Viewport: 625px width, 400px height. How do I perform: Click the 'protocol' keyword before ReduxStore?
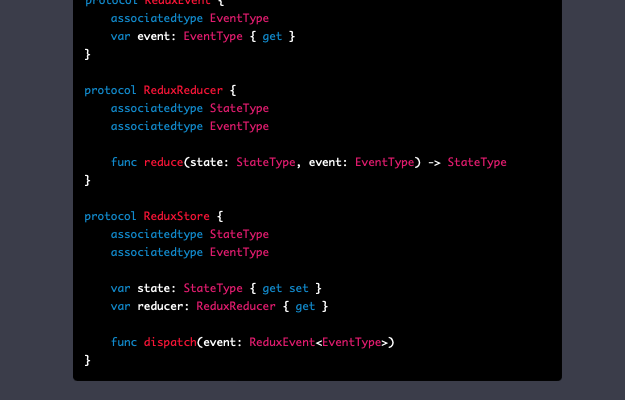[x=110, y=216]
